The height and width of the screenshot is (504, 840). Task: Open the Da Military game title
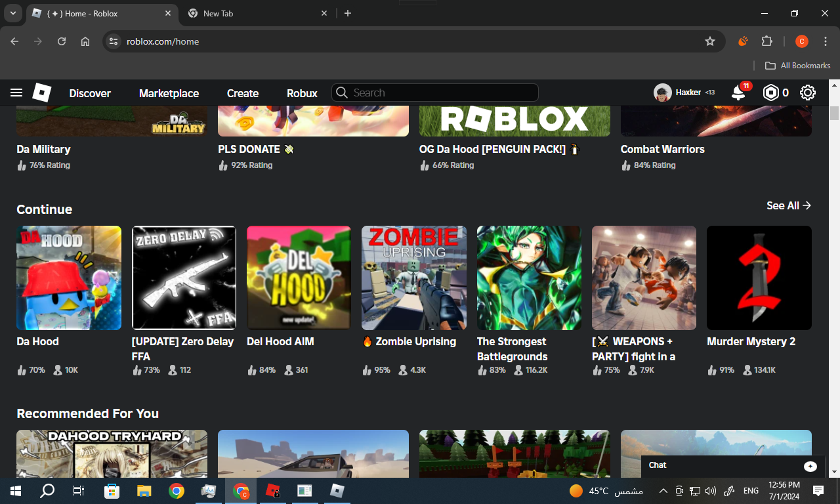[x=43, y=149]
